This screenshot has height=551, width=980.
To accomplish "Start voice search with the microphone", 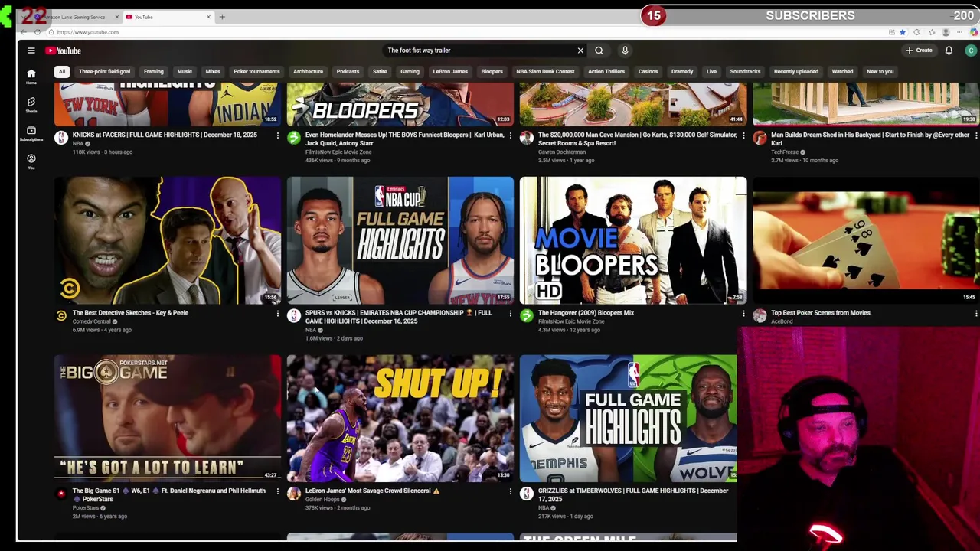I will [625, 51].
